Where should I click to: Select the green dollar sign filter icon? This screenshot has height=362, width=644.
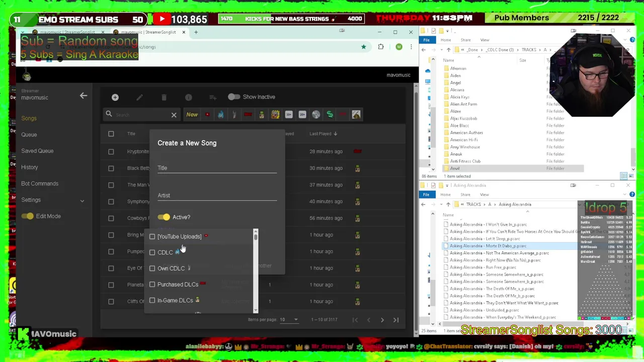coord(330,115)
